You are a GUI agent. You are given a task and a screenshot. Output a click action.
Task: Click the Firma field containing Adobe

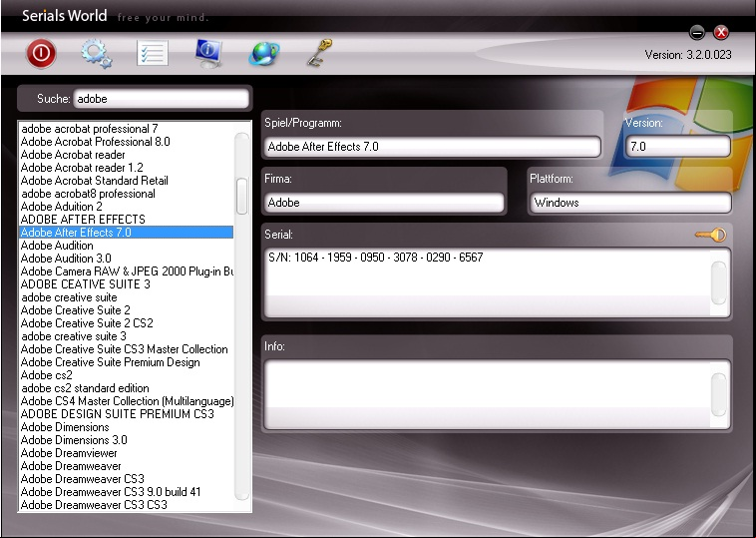(x=384, y=203)
